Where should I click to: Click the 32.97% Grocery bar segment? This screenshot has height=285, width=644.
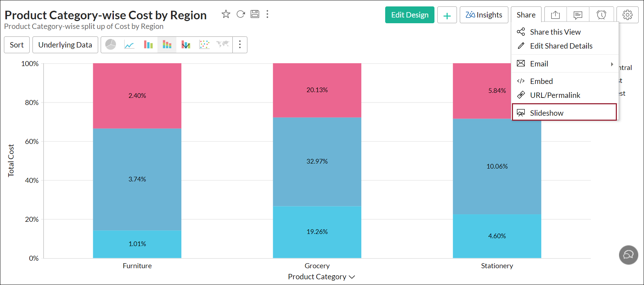[317, 161]
